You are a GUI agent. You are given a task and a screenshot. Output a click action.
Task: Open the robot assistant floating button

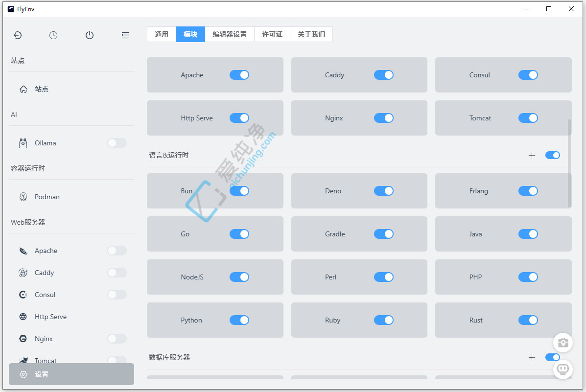[x=563, y=369]
